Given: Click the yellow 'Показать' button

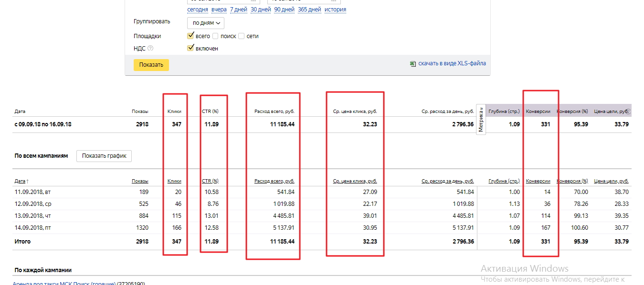Looking at the screenshot, I should pos(151,65).
